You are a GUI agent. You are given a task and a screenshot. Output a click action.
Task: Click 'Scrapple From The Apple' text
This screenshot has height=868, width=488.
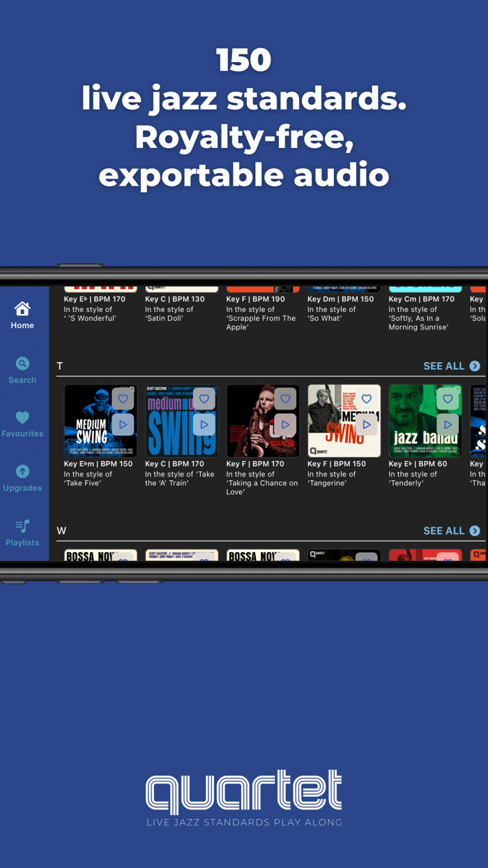261,322
